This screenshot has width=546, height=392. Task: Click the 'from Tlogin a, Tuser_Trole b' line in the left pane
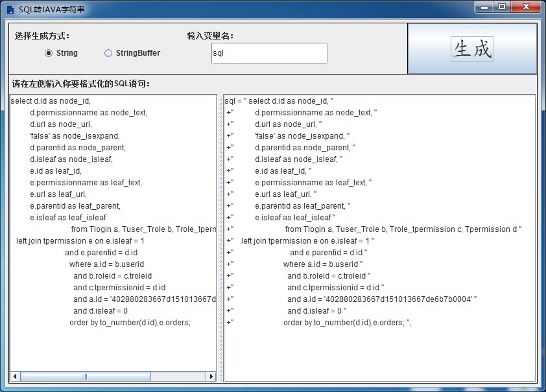(x=143, y=229)
